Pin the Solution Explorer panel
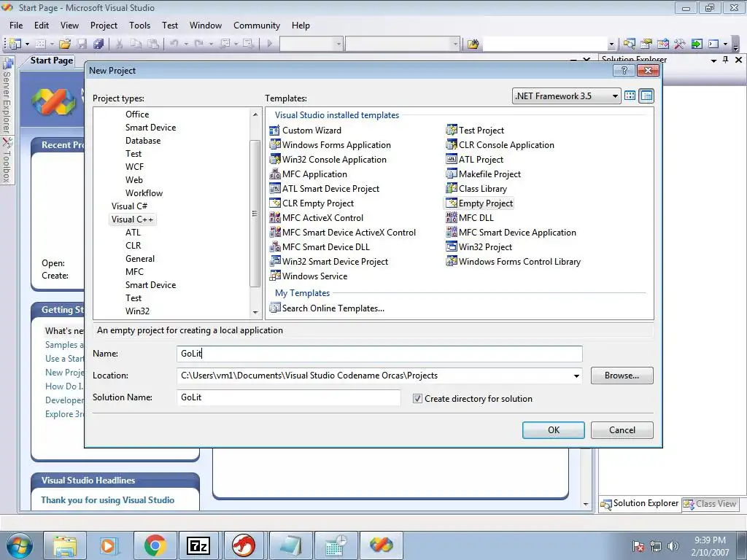The image size is (747, 560). click(726, 60)
